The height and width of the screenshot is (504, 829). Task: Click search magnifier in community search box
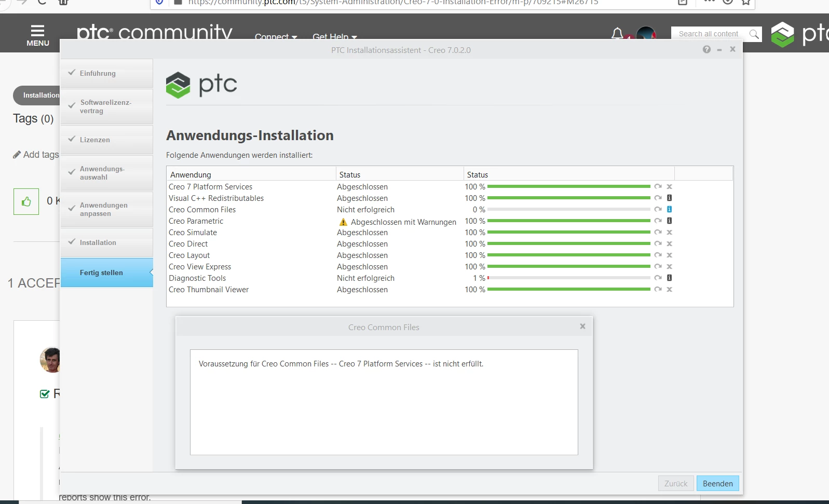(754, 34)
